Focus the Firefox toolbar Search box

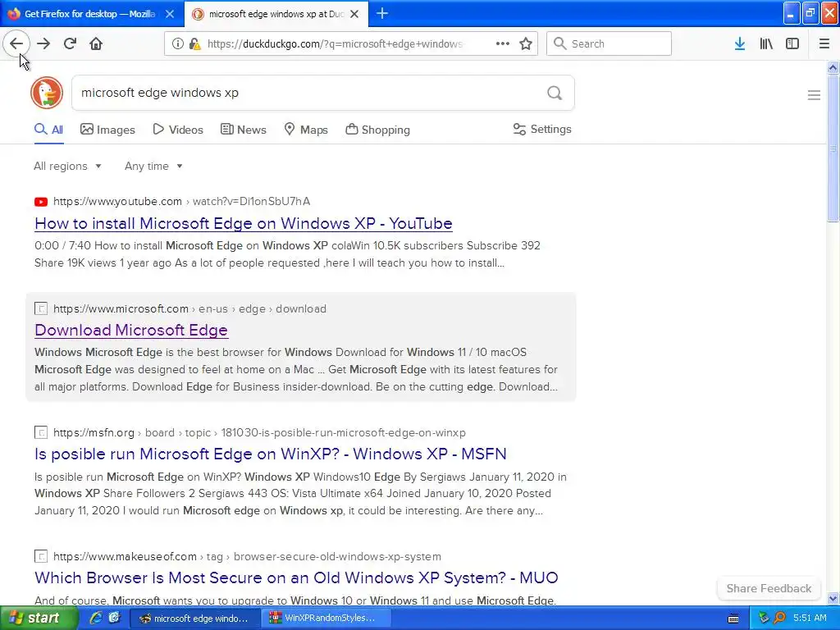(609, 43)
